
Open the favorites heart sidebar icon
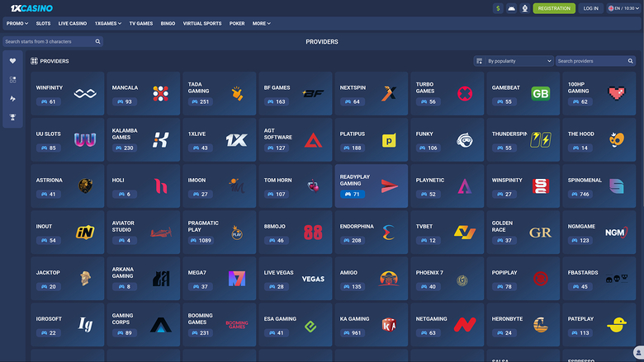12,61
